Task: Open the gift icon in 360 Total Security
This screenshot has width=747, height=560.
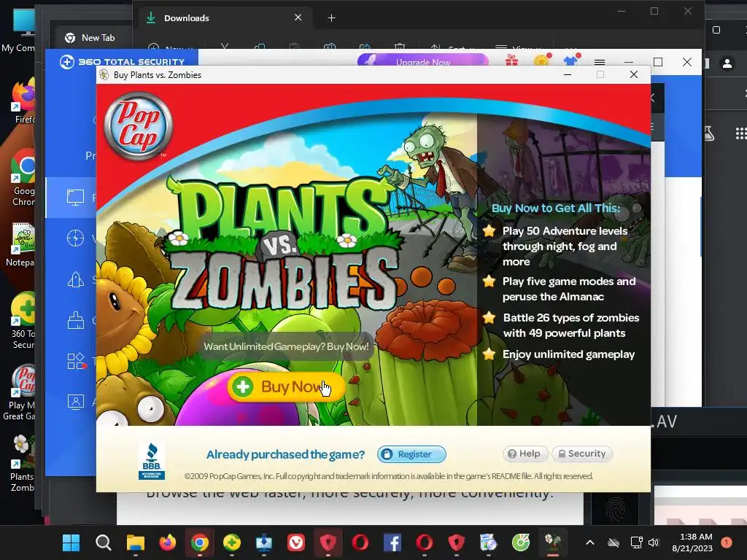Action: [x=511, y=61]
